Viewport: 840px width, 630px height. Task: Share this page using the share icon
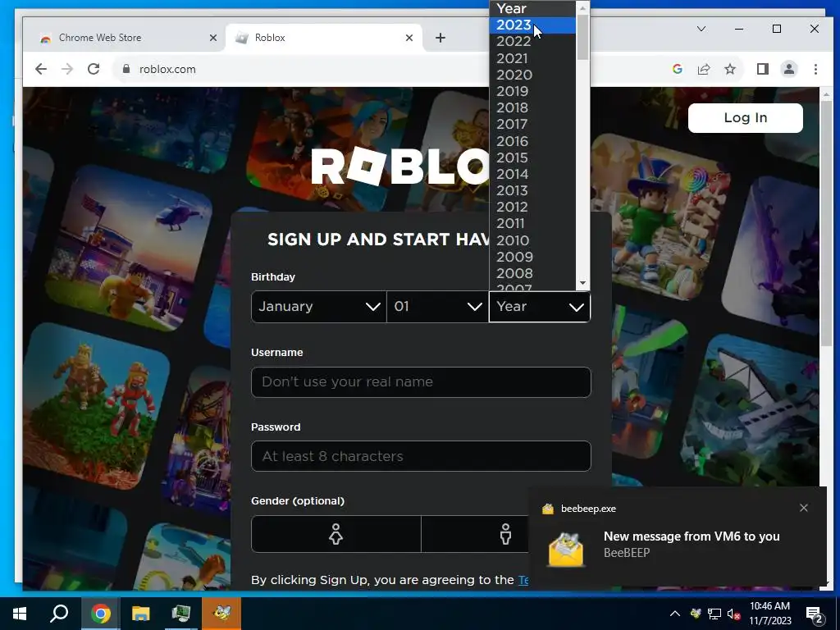click(x=703, y=69)
